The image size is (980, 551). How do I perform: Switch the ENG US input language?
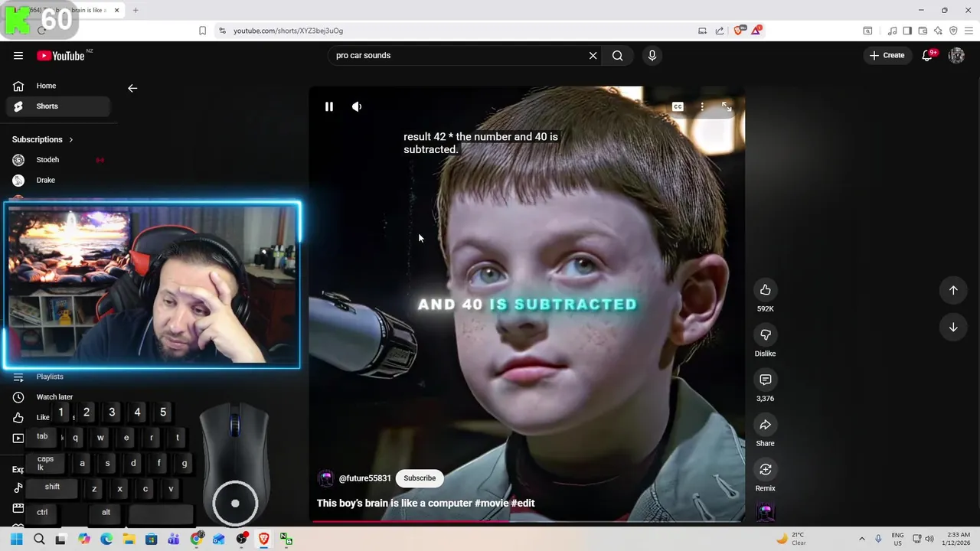point(897,539)
